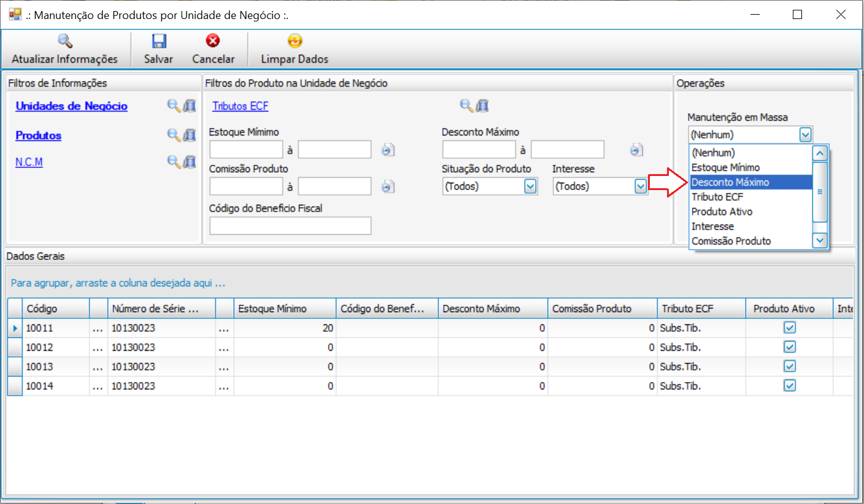Open the Tributos ECF link

click(x=240, y=106)
